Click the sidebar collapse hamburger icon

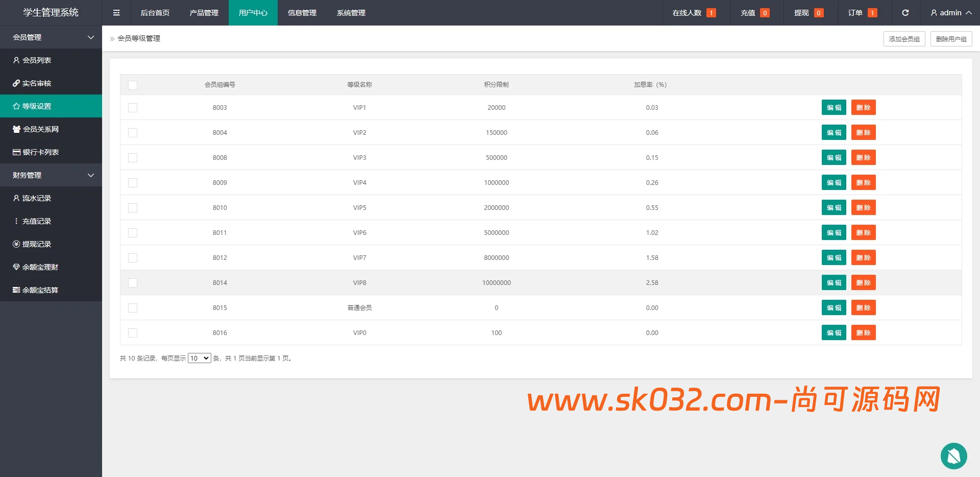point(116,13)
